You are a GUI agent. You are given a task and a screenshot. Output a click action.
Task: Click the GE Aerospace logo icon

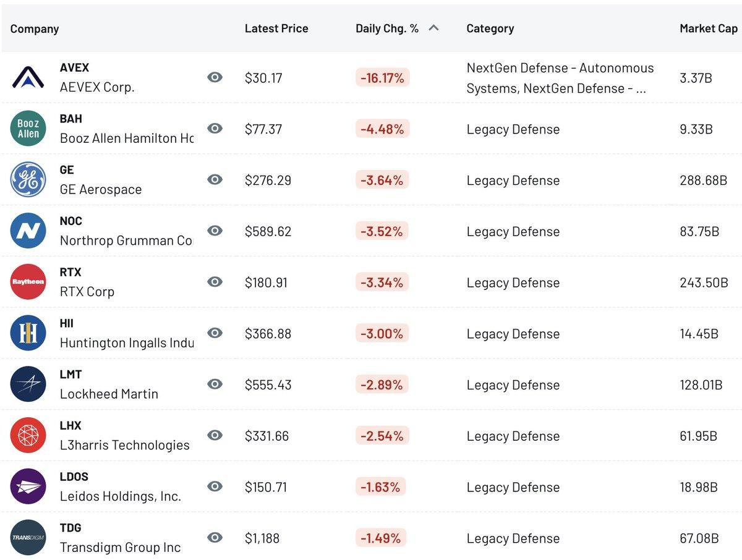28,180
